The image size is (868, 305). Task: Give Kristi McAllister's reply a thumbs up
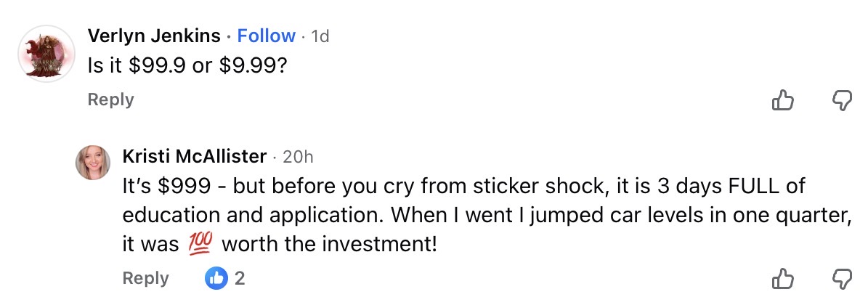click(x=782, y=278)
